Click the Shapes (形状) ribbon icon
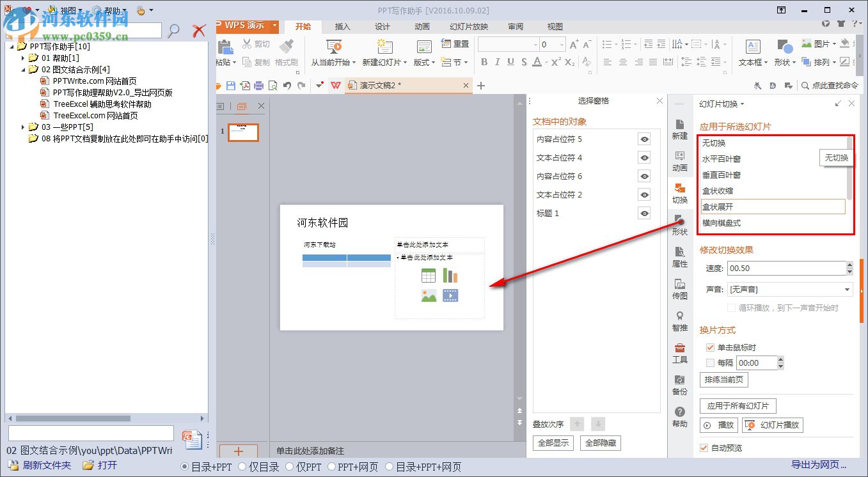Screen dimensions: 868x477 [784, 47]
